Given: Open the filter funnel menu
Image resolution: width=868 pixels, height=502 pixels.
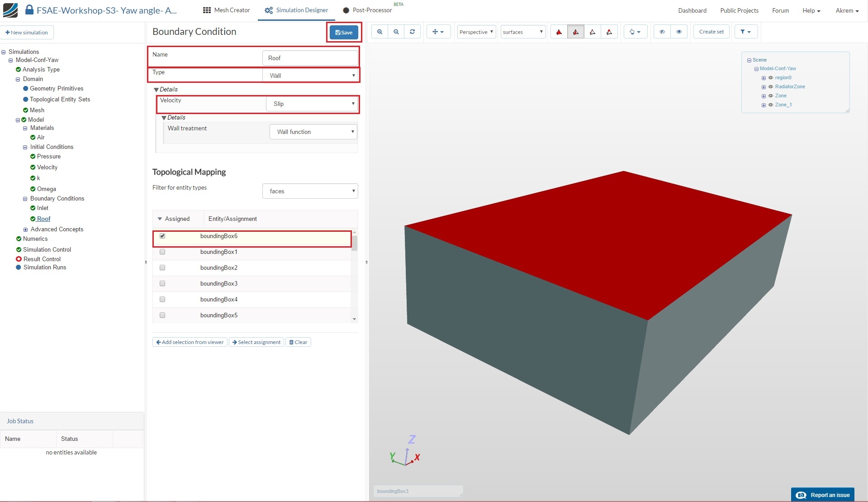Looking at the screenshot, I should pos(745,32).
